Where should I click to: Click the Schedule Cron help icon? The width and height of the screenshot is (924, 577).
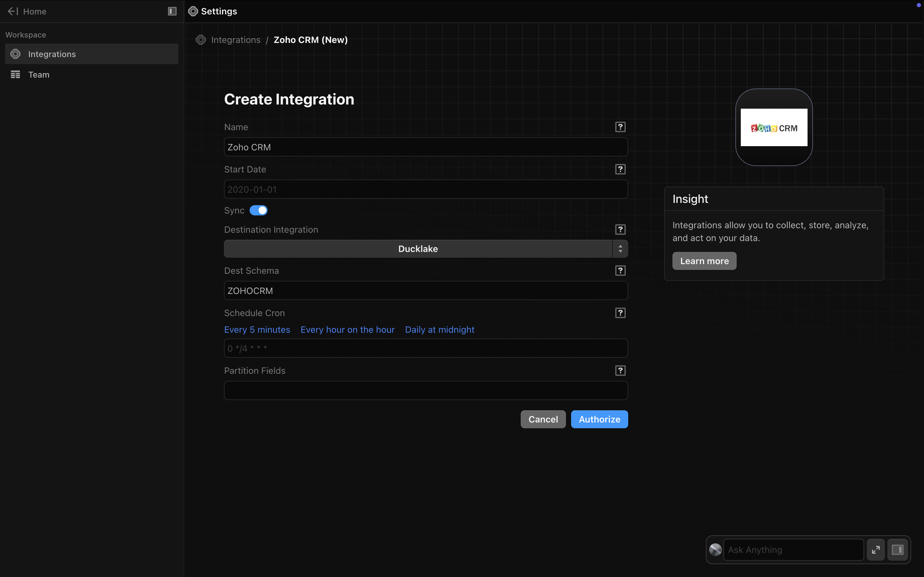point(620,313)
